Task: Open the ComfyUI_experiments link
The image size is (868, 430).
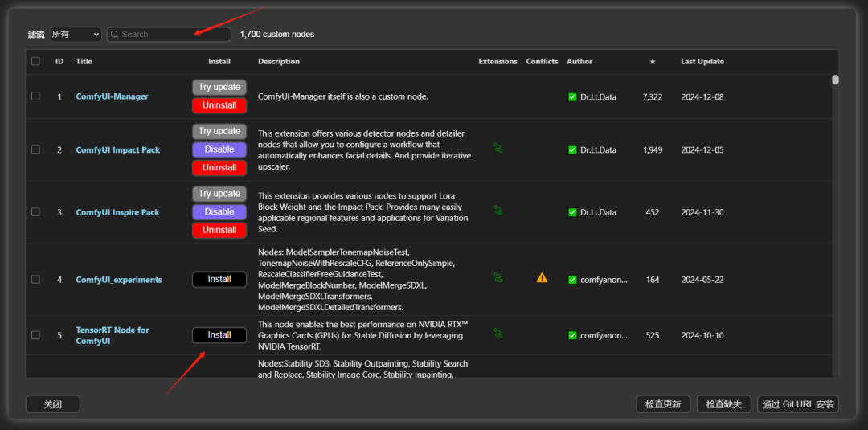Action: (119, 280)
